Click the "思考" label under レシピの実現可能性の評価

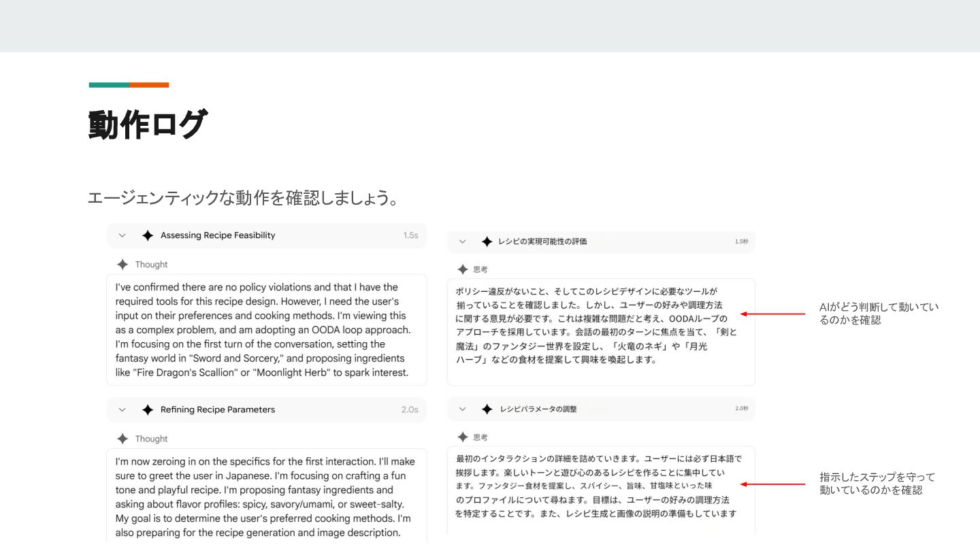(480, 269)
